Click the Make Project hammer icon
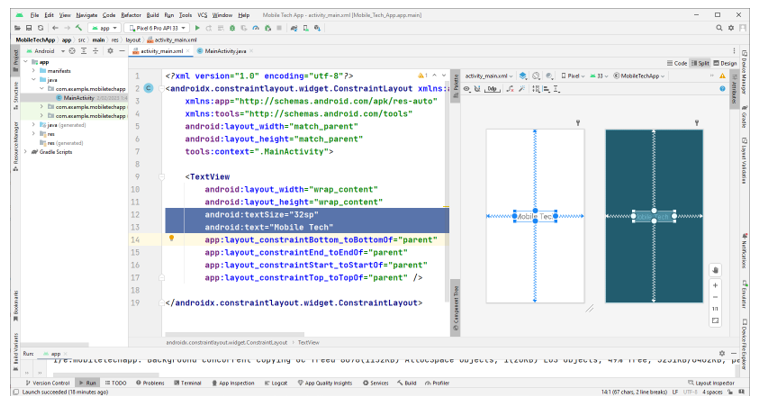This screenshot has width=760, height=400. tap(78, 28)
